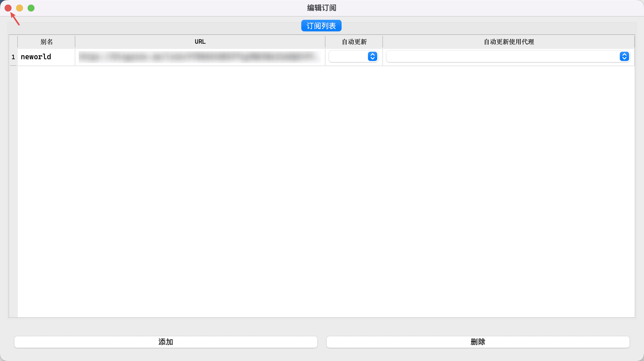The width and height of the screenshot is (644, 361).
Task: Maximize the window using green button
Action: coord(31,8)
